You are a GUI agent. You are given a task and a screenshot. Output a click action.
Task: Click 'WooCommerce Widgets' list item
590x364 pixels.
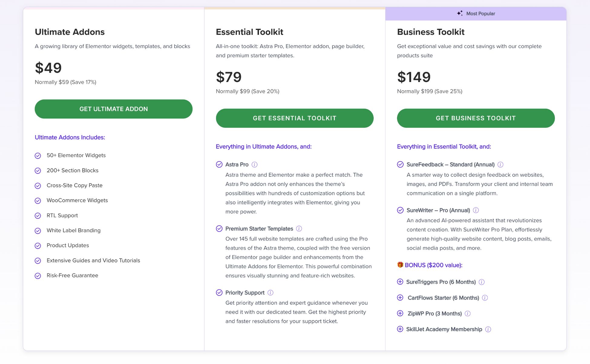pos(77,200)
